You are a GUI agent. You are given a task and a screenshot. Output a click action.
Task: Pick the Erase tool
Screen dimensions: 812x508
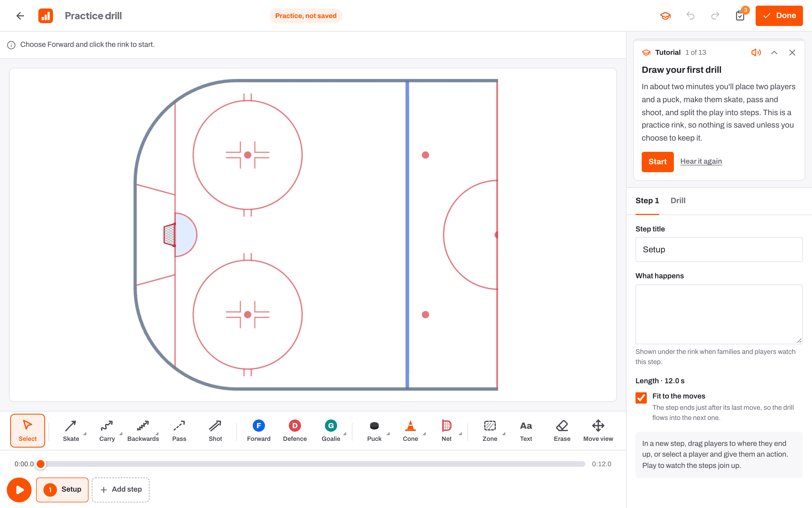[x=562, y=430]
